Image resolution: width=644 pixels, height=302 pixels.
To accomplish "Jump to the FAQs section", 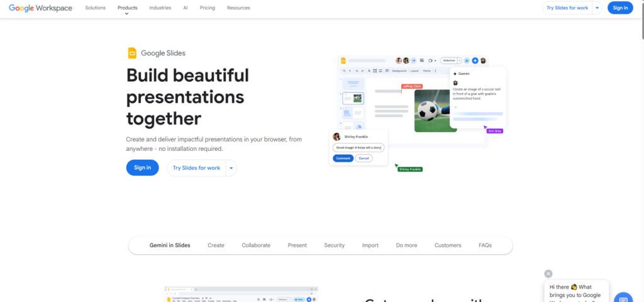I will (485, 245).
